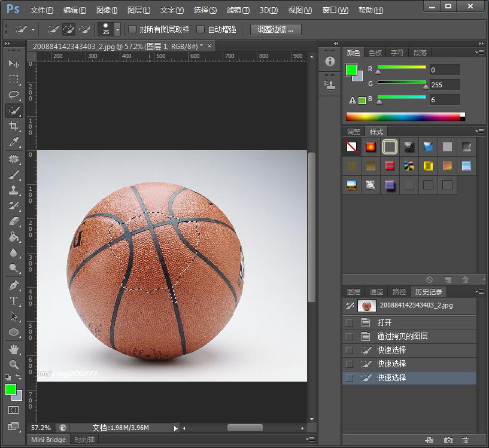Viewport: 489px width, 448px height.
Task: Click the Subtract from Selection mode icon
Action: tap(84, 29)
